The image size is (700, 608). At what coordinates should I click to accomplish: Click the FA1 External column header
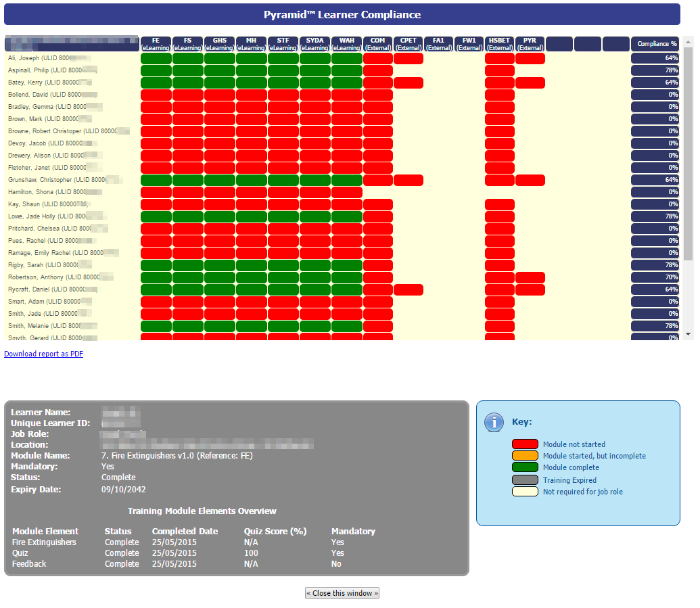tap(438, 44)
